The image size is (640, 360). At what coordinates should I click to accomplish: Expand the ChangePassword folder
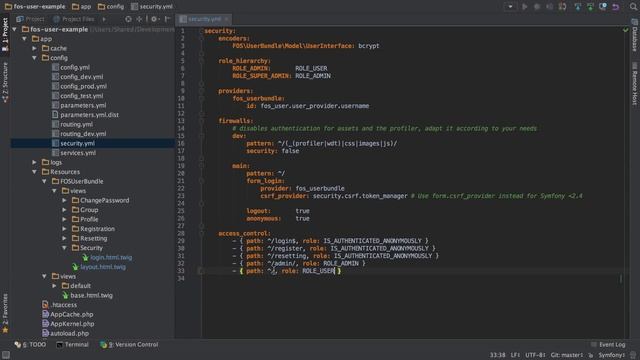point(64,200)
